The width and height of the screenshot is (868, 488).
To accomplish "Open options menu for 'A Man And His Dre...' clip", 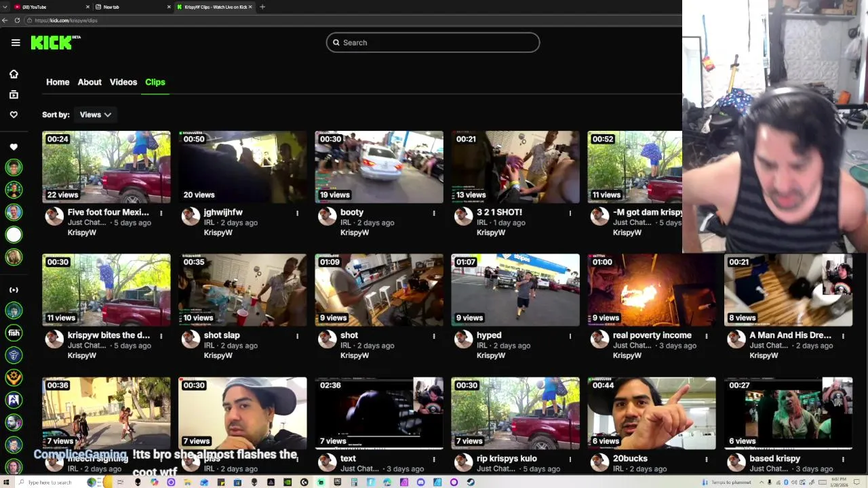I will pos(843,335).
